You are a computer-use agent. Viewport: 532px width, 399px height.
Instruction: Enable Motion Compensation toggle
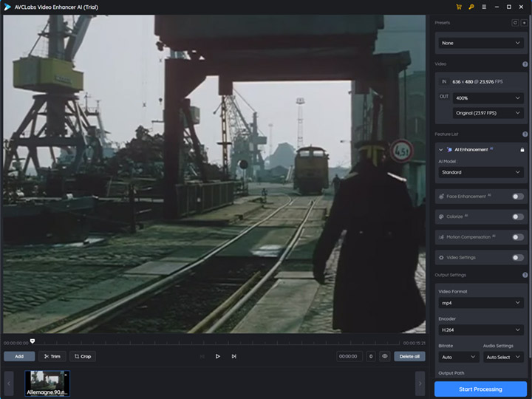(517, 237)
